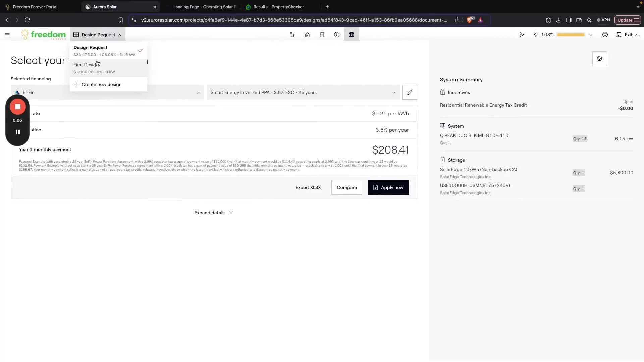The height and width of the screenshot is (362, 644).
Task: Click the Apply now button
Action: (388, 187)
